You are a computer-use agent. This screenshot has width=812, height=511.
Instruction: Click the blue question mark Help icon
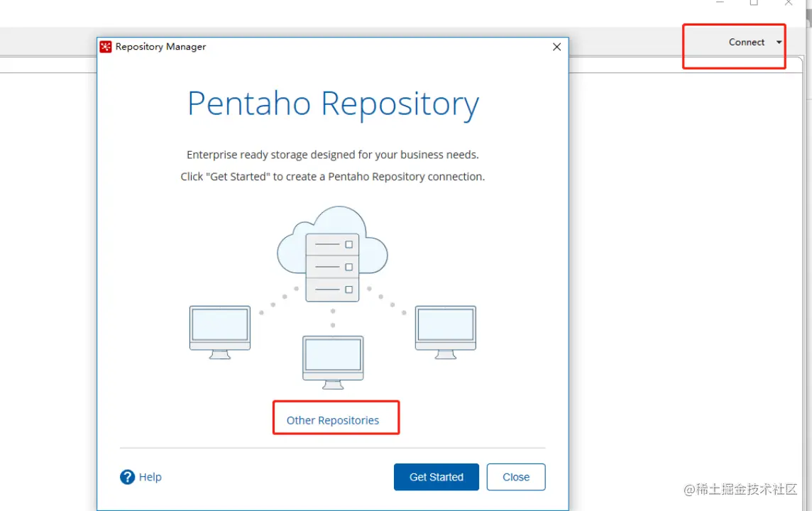click(x=127, y=477)
